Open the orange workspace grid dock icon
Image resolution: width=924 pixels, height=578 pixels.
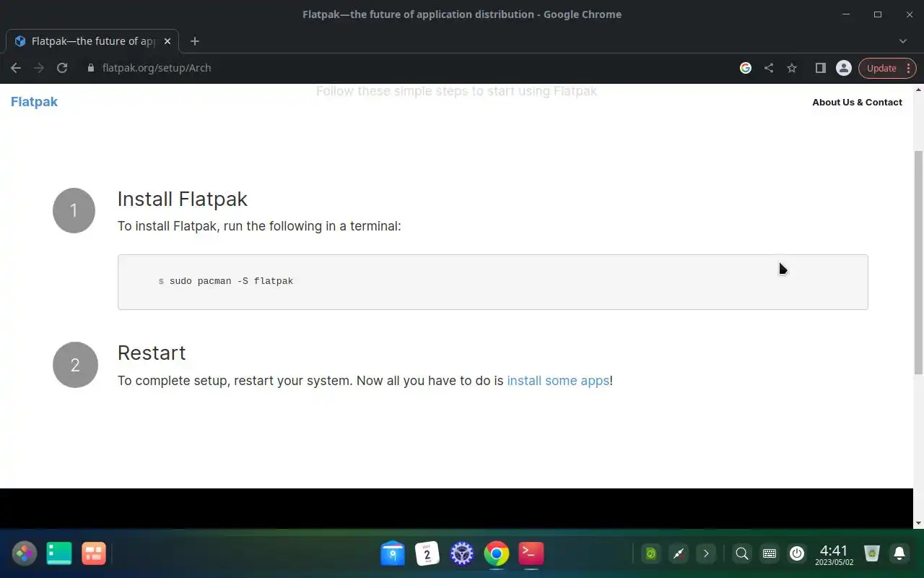click(94, 553)
